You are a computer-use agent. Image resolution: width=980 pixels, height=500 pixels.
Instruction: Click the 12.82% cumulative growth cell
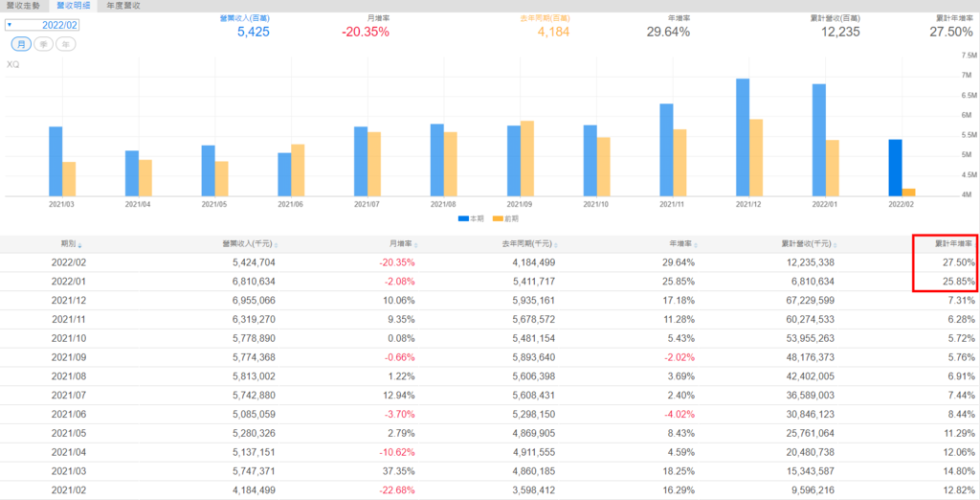pyautogui.click(x=959, y=490)
